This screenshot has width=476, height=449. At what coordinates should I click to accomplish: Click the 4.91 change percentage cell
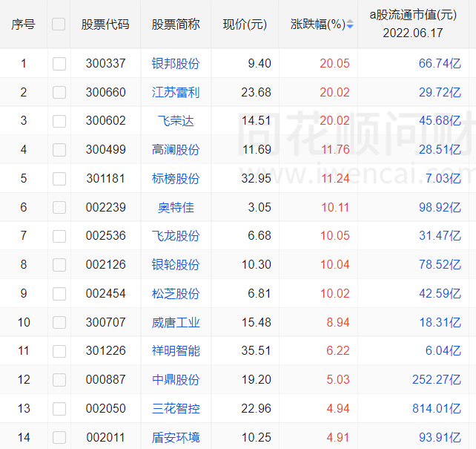coord(338,437)
